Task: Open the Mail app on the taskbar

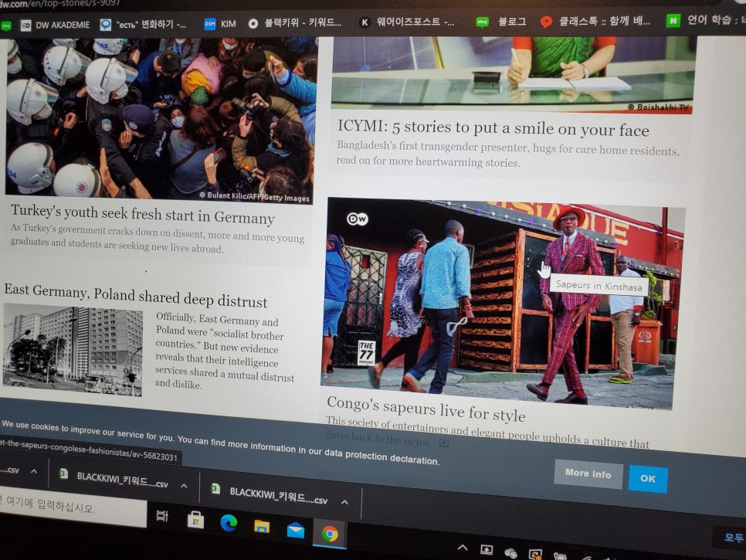Action: [296, 530]
